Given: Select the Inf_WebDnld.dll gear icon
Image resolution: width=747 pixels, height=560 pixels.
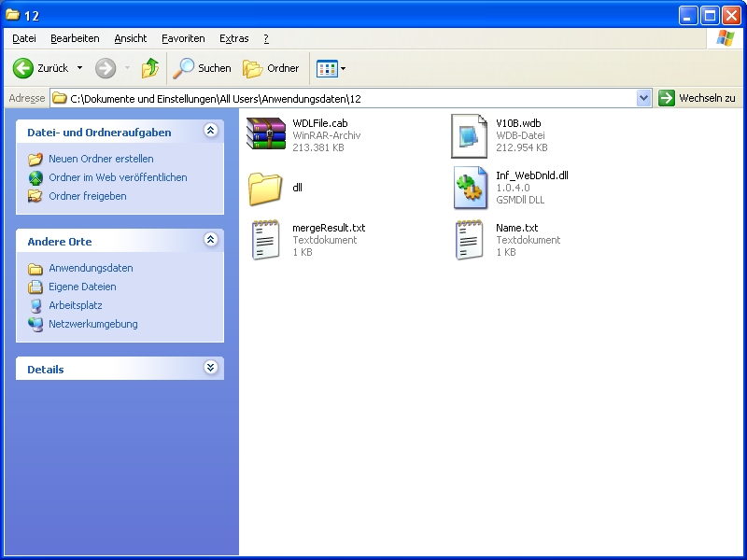Looking at the screenshot, I should coord(471,188).
